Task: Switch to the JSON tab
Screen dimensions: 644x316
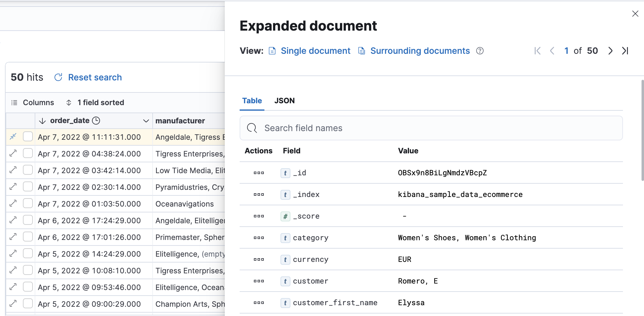Action: point(285,101)
